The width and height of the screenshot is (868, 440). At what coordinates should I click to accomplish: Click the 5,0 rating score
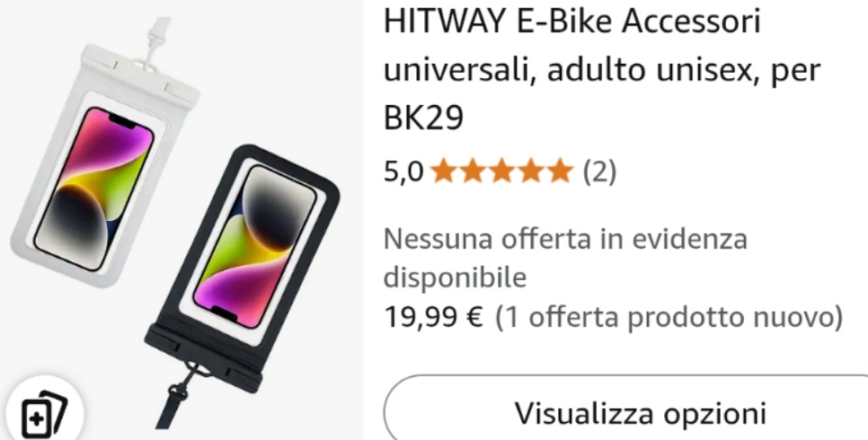[x=403, y=171]
